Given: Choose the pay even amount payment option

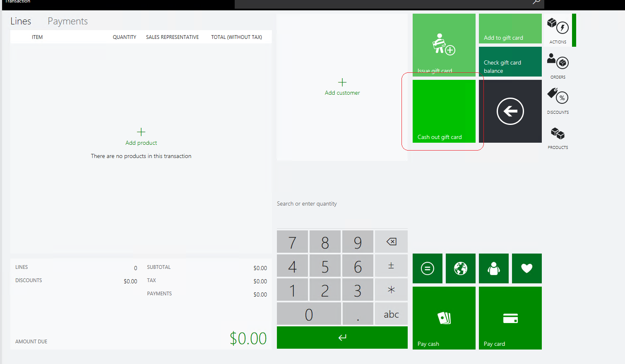Looking at the screenshot, I should coord(427,268).
